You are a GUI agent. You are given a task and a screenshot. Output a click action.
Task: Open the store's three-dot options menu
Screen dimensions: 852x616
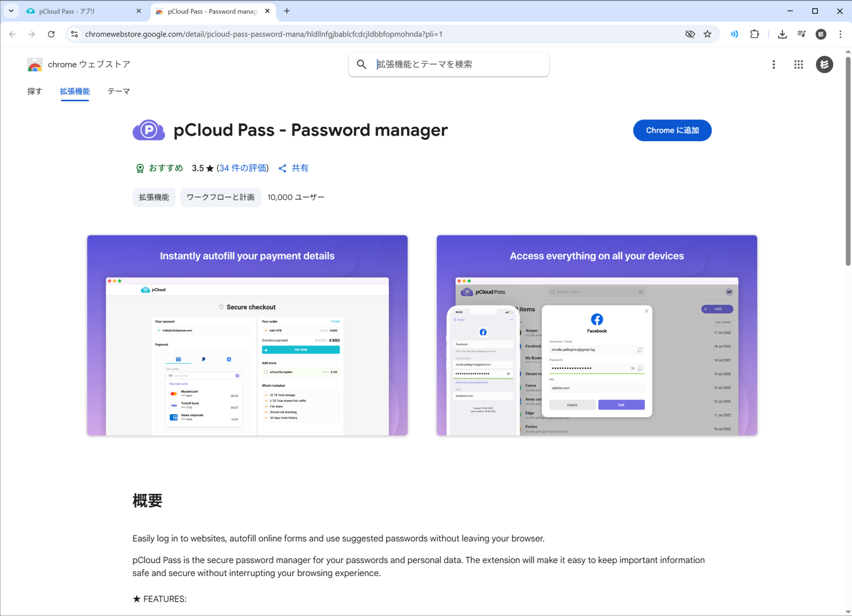tap(774, 64)
